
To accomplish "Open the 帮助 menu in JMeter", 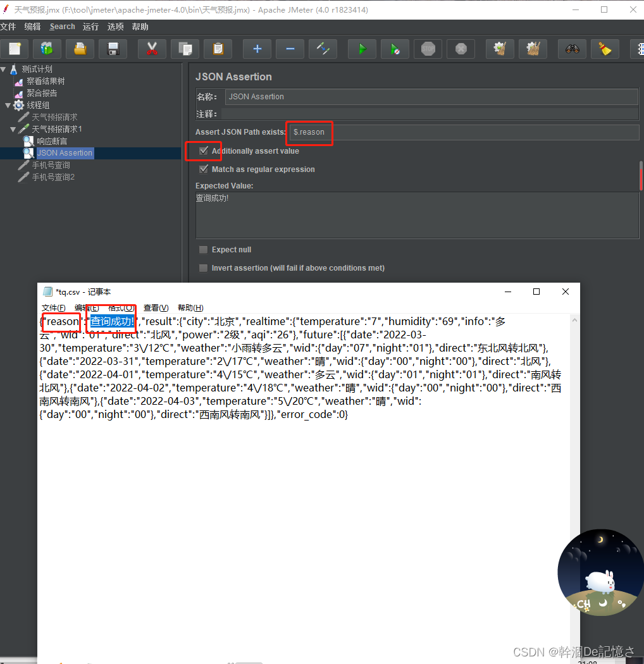I will click(140, 27).
